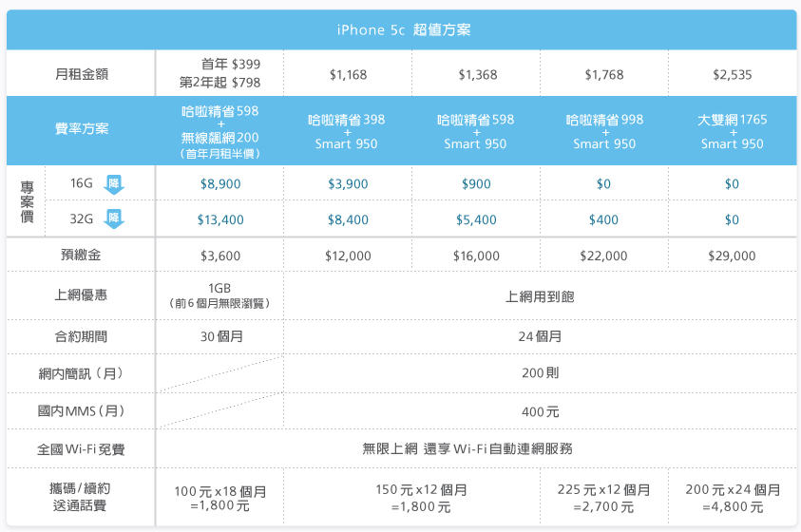
Task: Click the 16G price $8,900
Action: coord(220,183)
